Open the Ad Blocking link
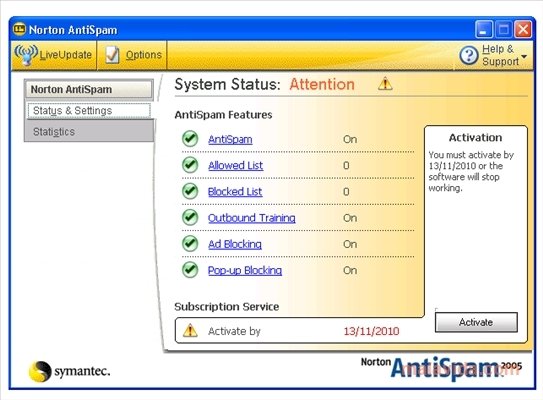543x400 pixels. [235, 244]
